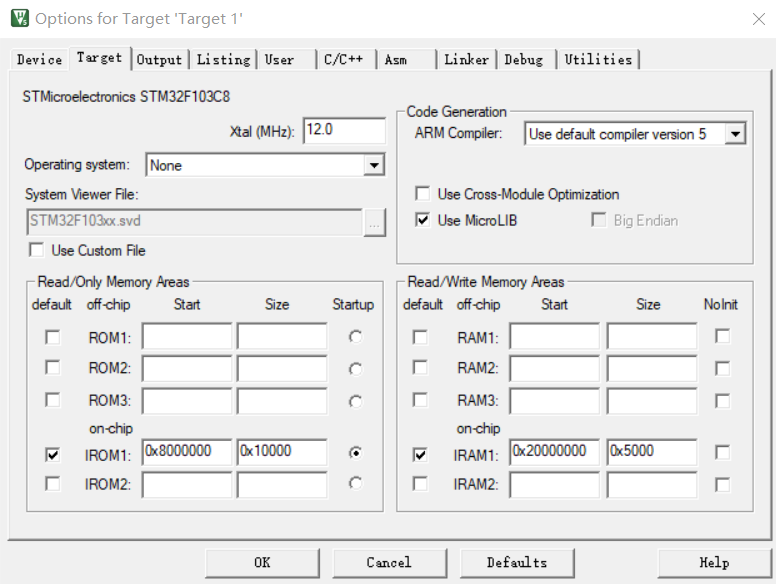The width and height of the screenshot is (776, 584).
Task: Click the RAM1 Start address field
Action: tap(554, 337)
